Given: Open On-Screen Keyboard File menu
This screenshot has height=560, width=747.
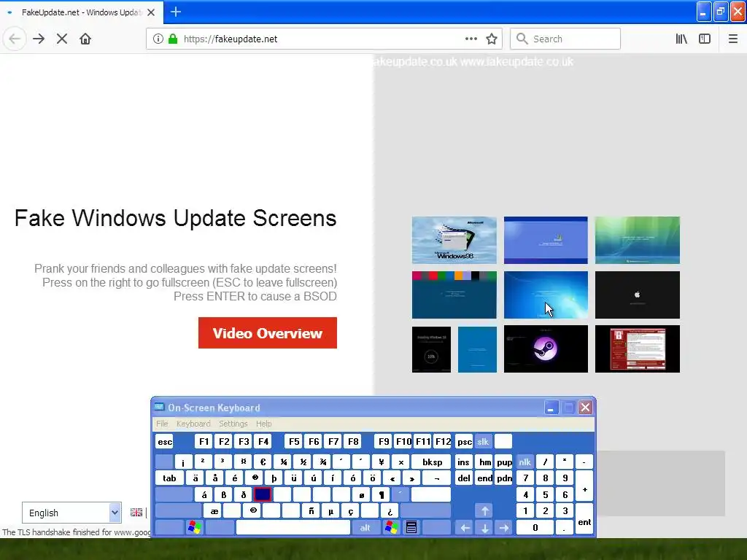Looking at the screenshot, I should click(x=162, y=424).
